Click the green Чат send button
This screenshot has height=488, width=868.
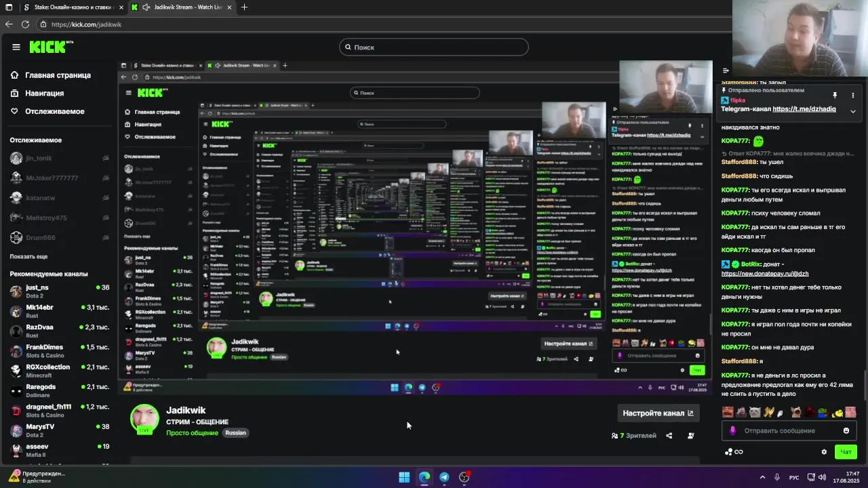(x=846, y=451)
